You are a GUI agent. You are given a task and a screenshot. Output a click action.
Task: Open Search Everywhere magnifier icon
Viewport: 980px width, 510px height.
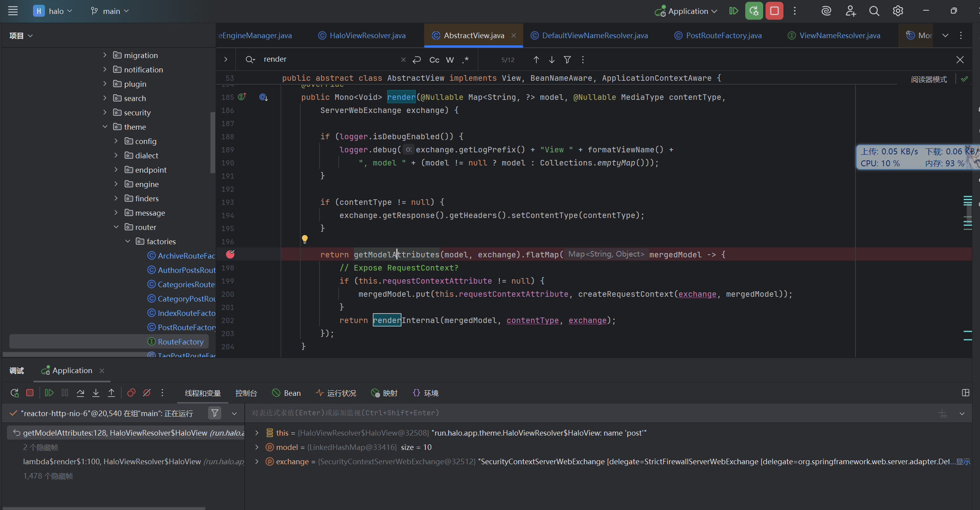[x=874, y=11]
